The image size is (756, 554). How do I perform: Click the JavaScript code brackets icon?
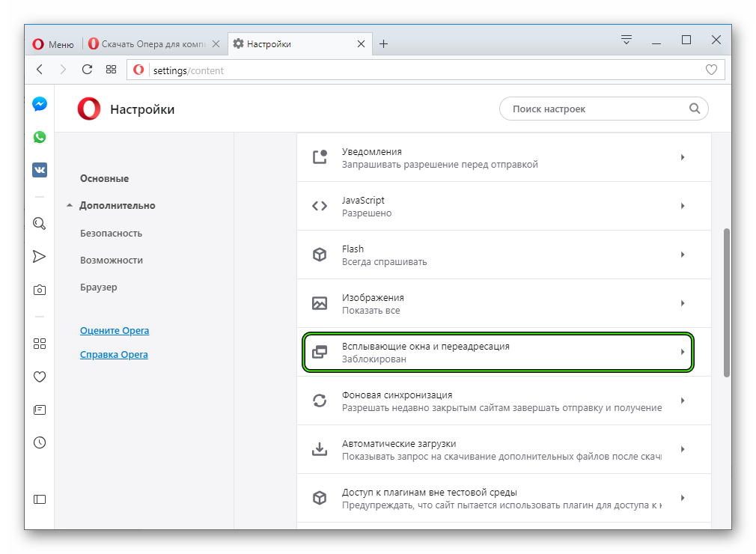[x=320, y=206]
